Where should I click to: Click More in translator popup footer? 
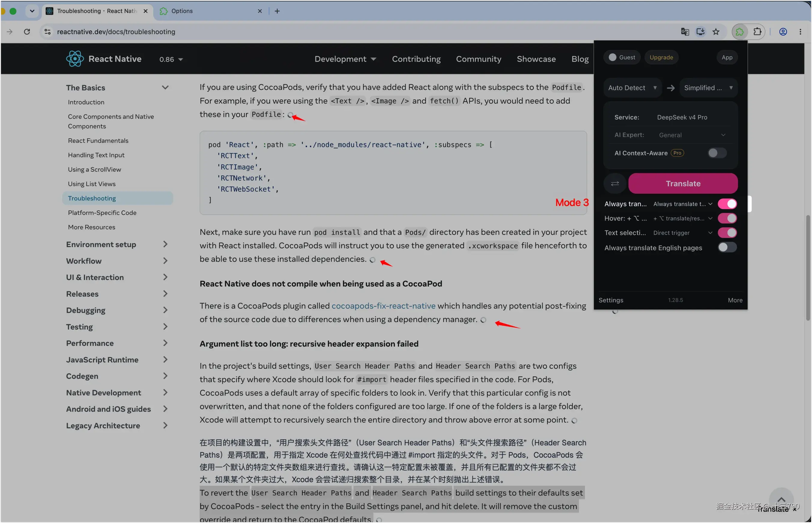coord(735,300)
